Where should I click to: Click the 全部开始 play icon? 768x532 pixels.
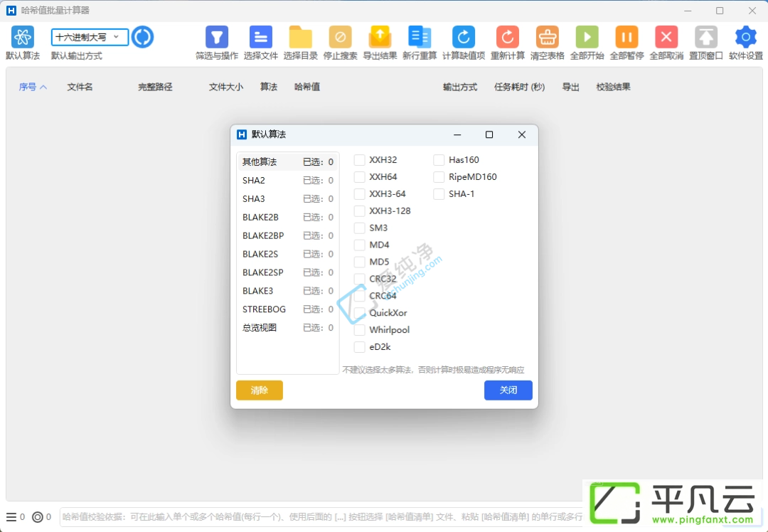587,37
